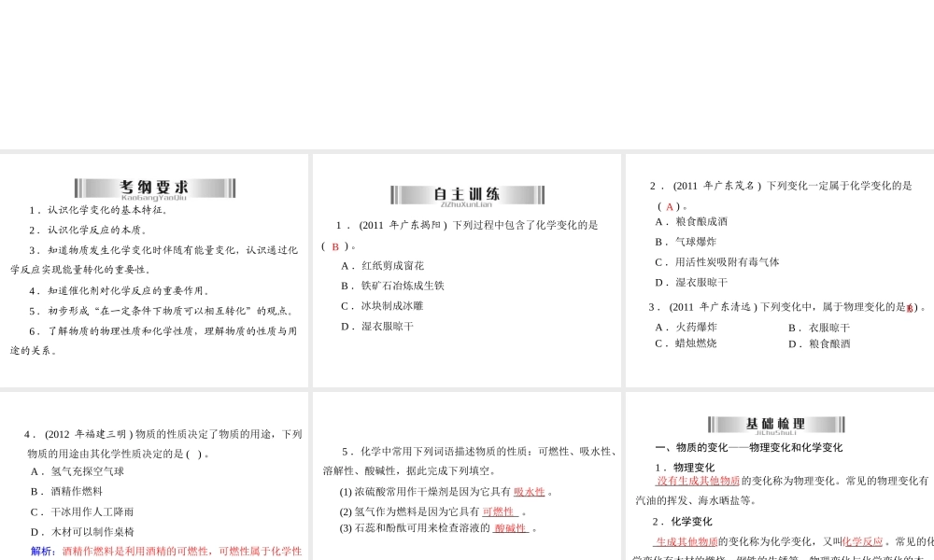Click subheading '1．物理变化'
The width and height of the screenshot is (934, 560).
pos(685,468)
